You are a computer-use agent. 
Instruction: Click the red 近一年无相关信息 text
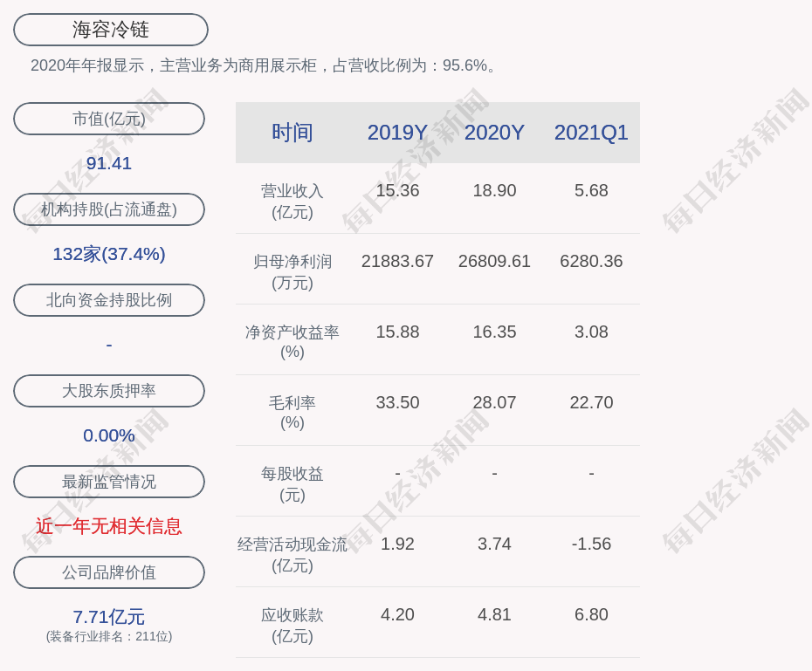pyautogui.click(x=109, y=526)
